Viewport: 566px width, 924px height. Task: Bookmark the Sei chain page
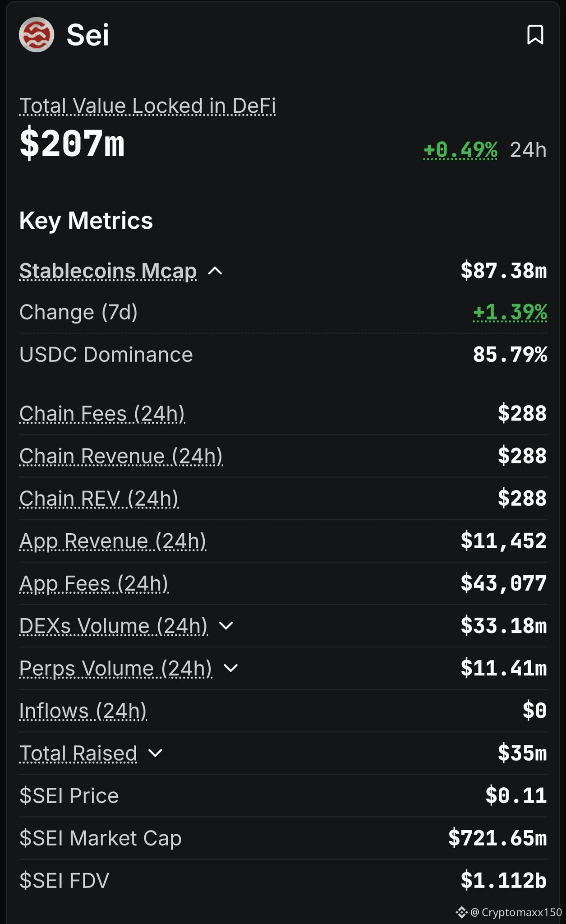(535, 35)
